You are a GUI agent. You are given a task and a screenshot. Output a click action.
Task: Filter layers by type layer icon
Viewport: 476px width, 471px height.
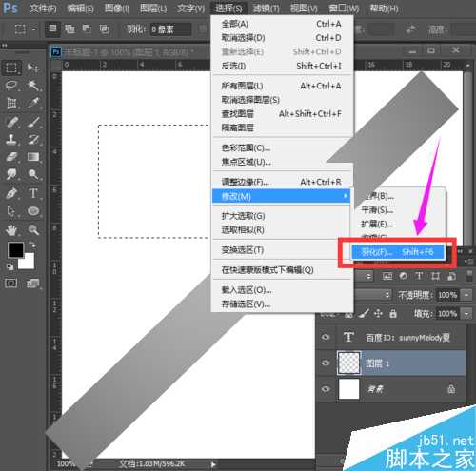coord(419,276)
